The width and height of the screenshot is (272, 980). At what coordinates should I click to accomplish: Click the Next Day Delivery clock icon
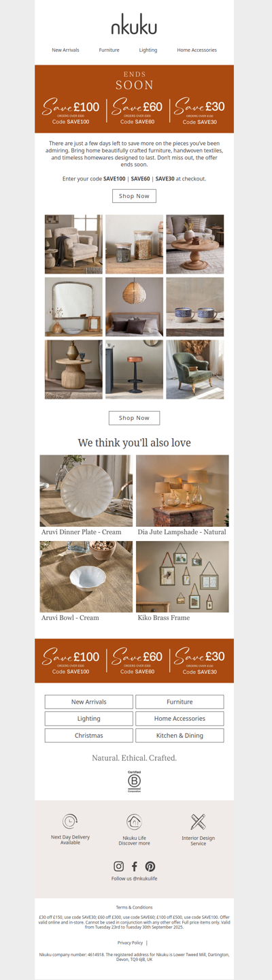pyautogui.click(x=70, y=821)
